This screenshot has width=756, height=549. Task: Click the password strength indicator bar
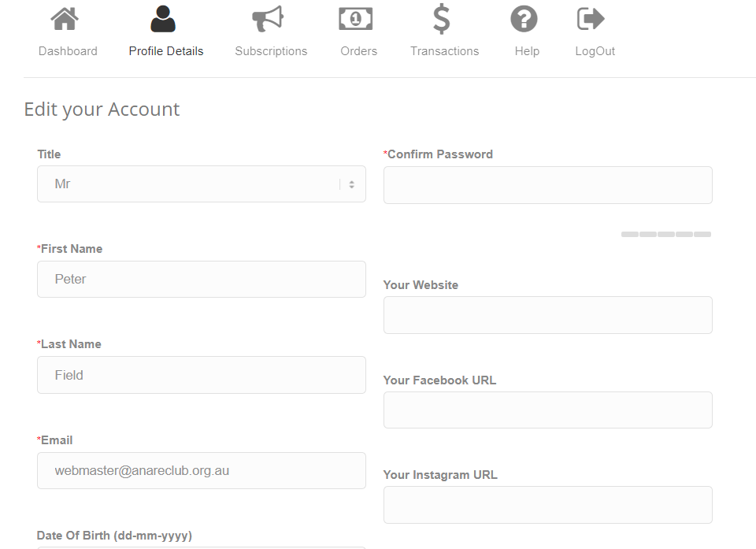666,235
